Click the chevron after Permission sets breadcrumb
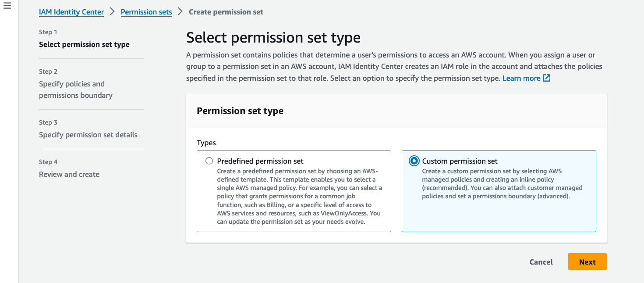Image resolution: width=644 pixels, height=283 pixels. (180, 12)
